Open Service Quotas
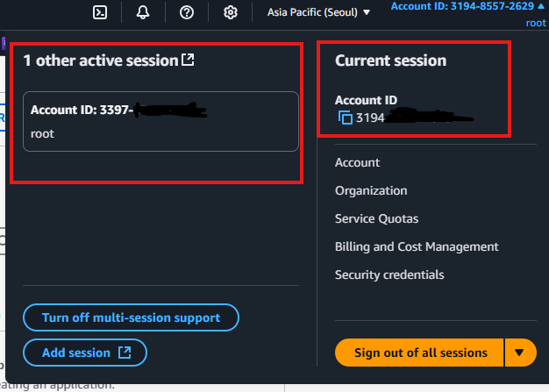This screenshot has width=549, height=392. [376, 218]
